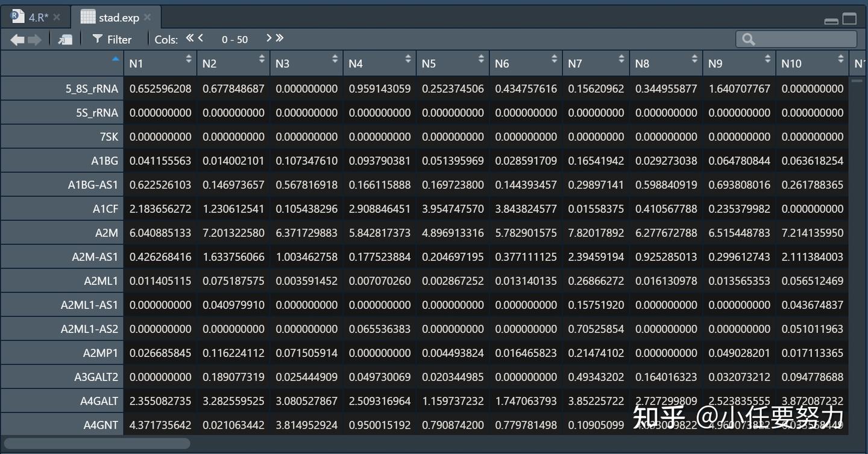868x454 pixels.
Task: Click the back navigation arrow
Action: pos(17,39)
